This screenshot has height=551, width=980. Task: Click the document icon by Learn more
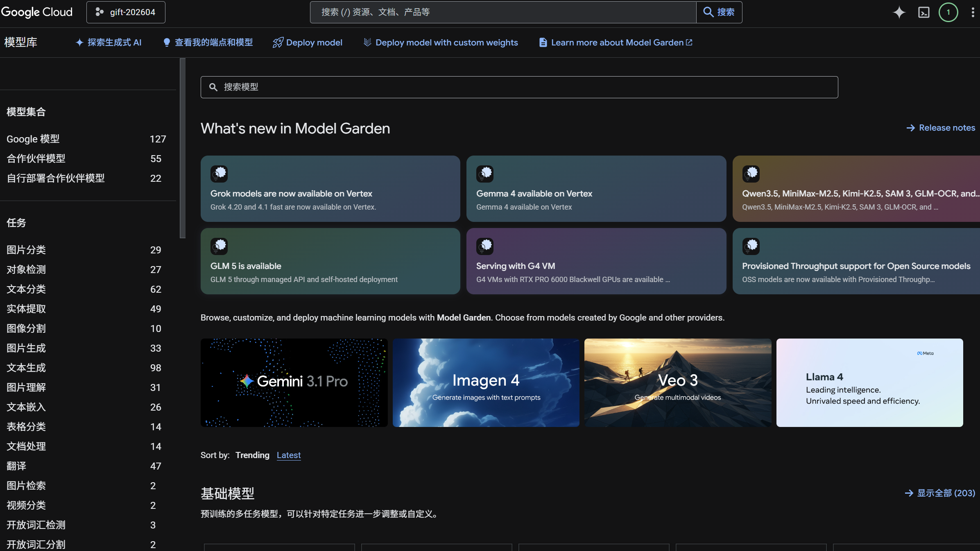(x=543, y=43)
